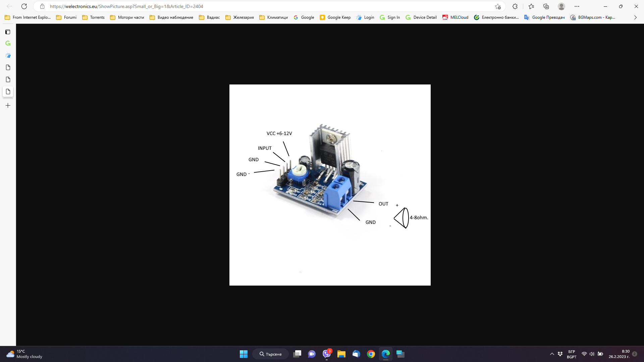
Task: Open the browser profile avatar
Action: (561, 6)
